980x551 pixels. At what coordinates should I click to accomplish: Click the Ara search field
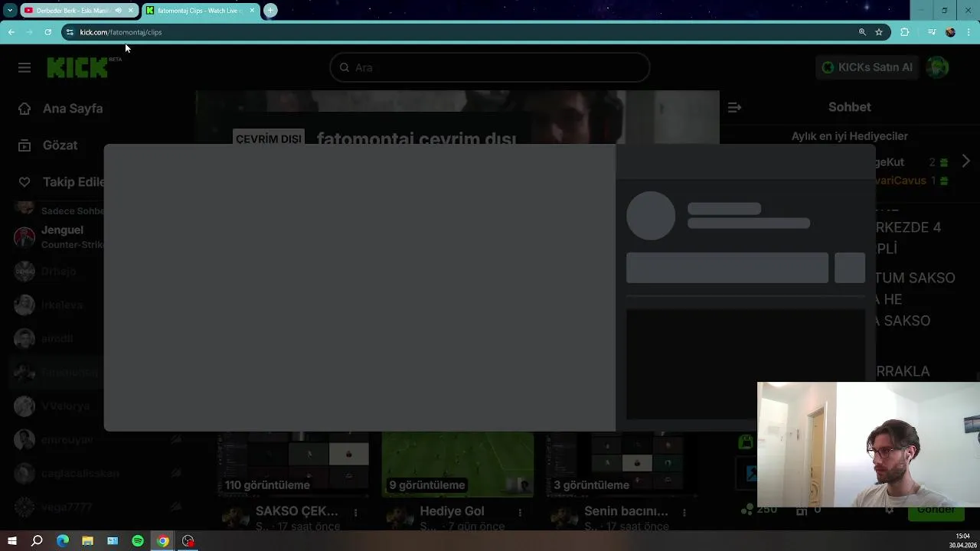[490, 67]
